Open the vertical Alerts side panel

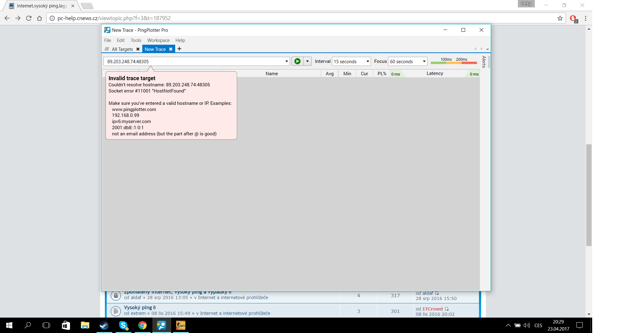(x=484, y=62)
